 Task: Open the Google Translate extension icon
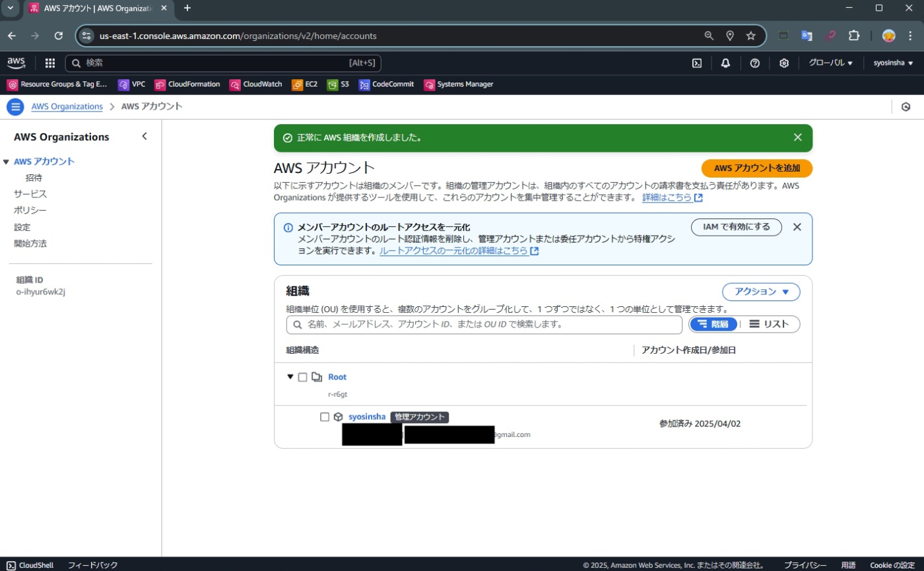(807, 36)
